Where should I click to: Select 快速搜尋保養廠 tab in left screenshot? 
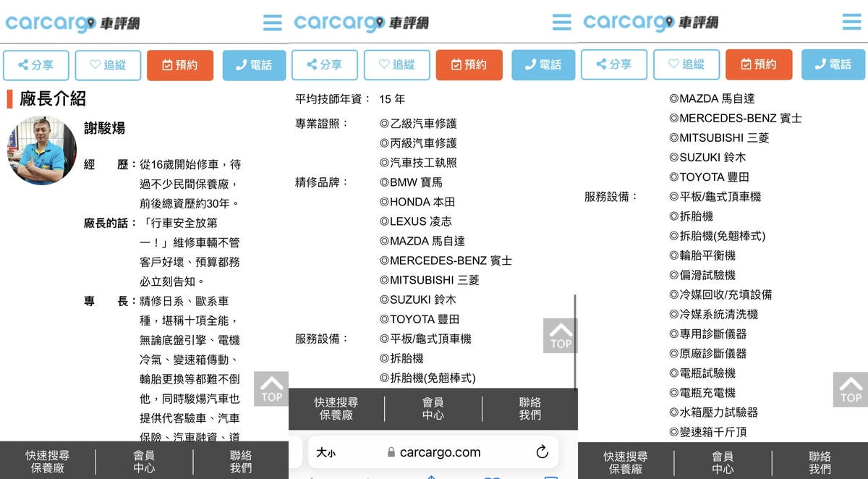(x=48, y=462)
